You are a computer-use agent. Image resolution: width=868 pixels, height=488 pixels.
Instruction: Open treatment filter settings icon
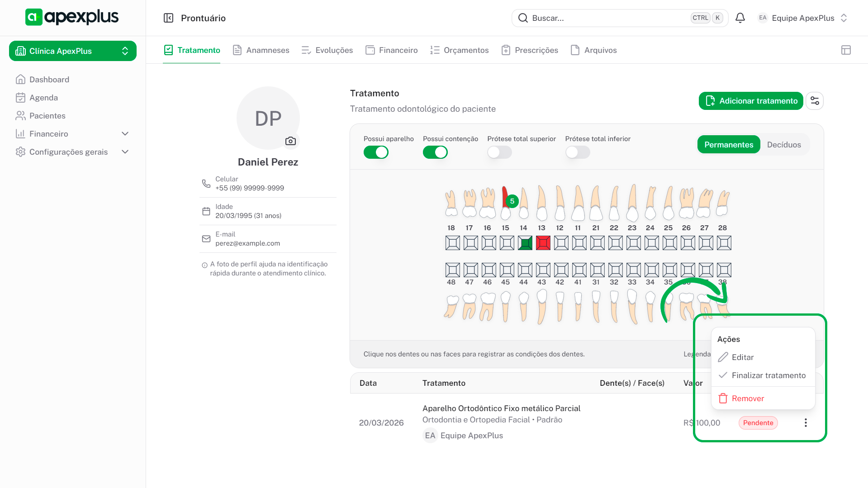click(x=815, y=101)
